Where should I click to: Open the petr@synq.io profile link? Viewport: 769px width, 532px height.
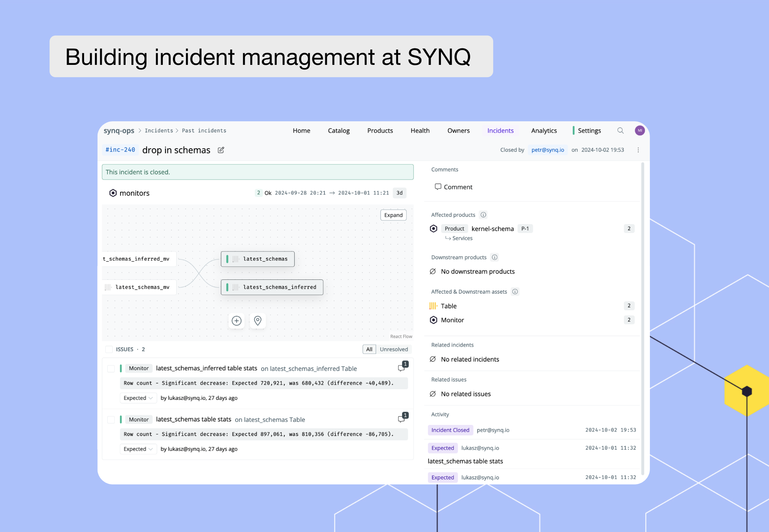coord(548,150)
